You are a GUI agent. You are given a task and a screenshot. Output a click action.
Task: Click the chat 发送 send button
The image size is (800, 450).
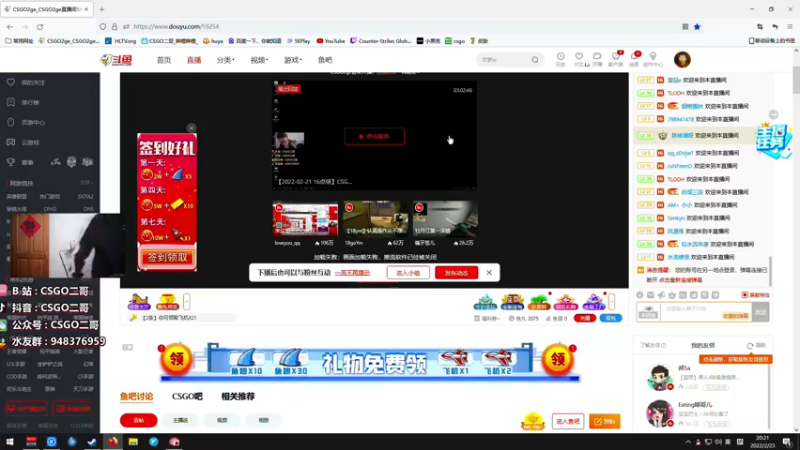760,312
